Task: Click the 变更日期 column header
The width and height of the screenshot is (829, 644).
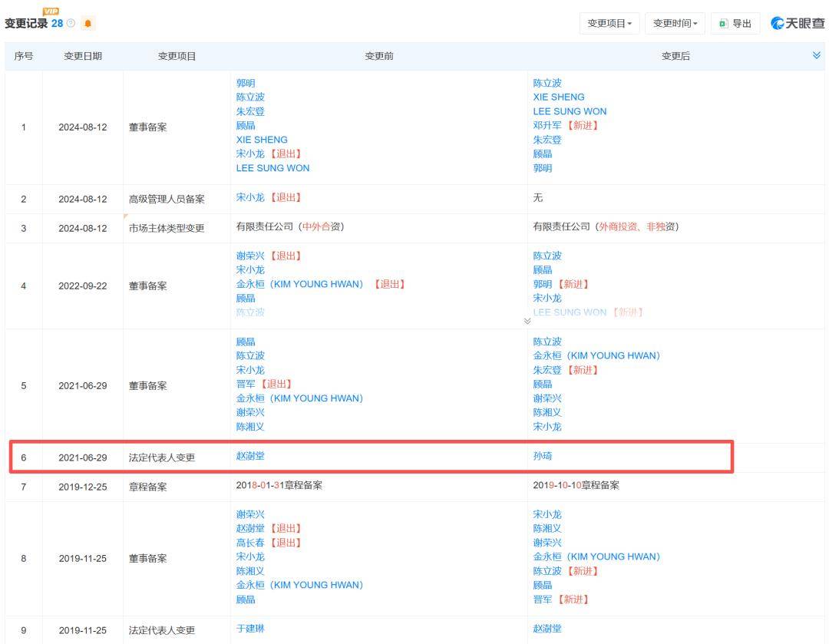Action: click(83, 56)
